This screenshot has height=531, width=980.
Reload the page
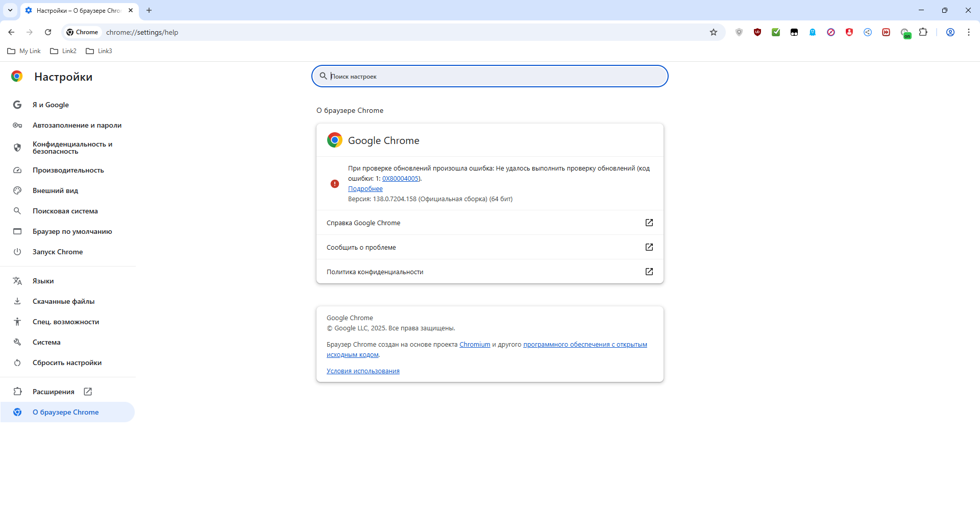(x=48, y=32)
